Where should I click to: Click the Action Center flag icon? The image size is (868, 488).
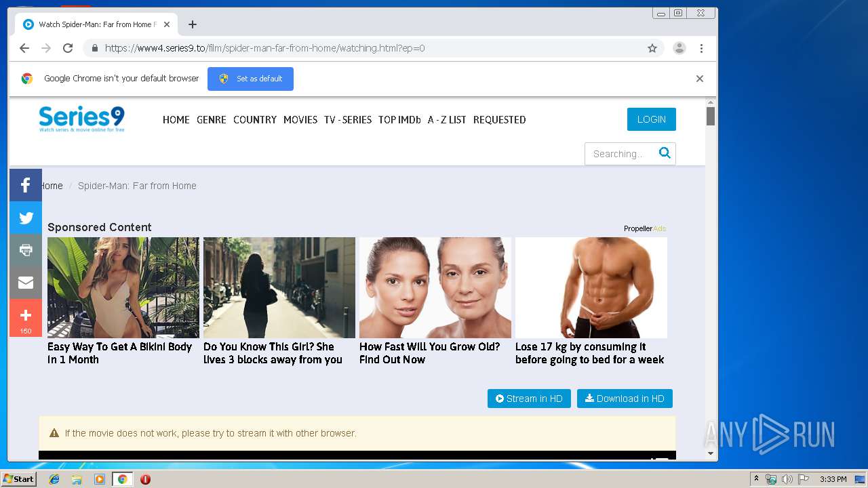coord(803,479)
